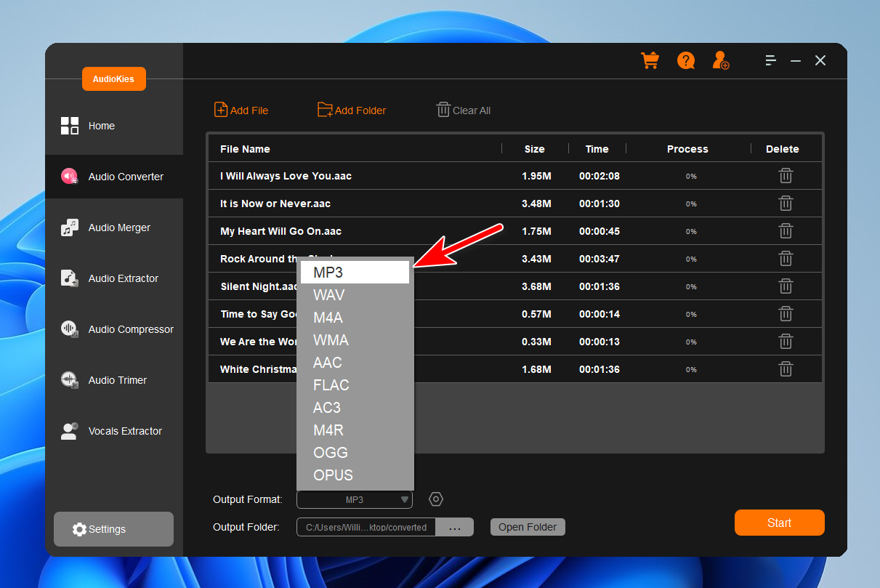Click the Add File icon
The height and width of the screenshot is (588, 880).
pyautogui.click(x=221, y=110)
